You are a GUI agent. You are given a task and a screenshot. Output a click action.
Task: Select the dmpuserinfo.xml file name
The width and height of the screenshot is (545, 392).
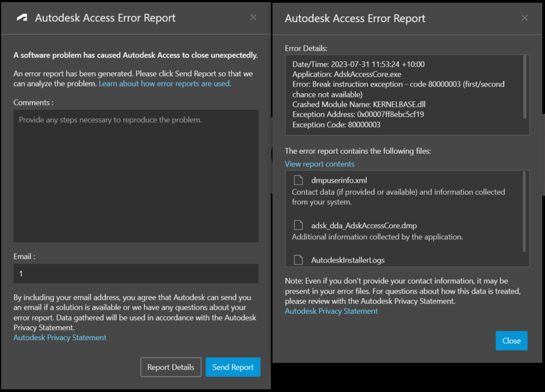(x=339, y=180)
